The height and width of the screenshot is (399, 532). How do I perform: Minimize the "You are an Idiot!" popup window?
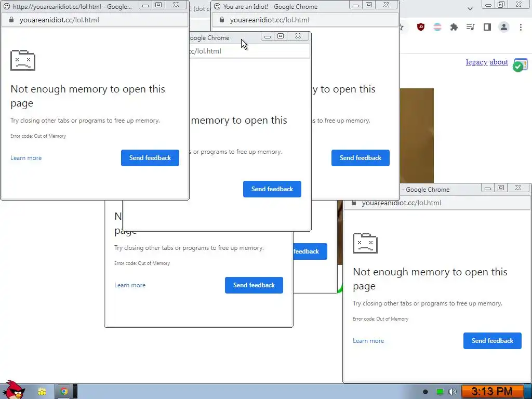(x=355, y=5)
